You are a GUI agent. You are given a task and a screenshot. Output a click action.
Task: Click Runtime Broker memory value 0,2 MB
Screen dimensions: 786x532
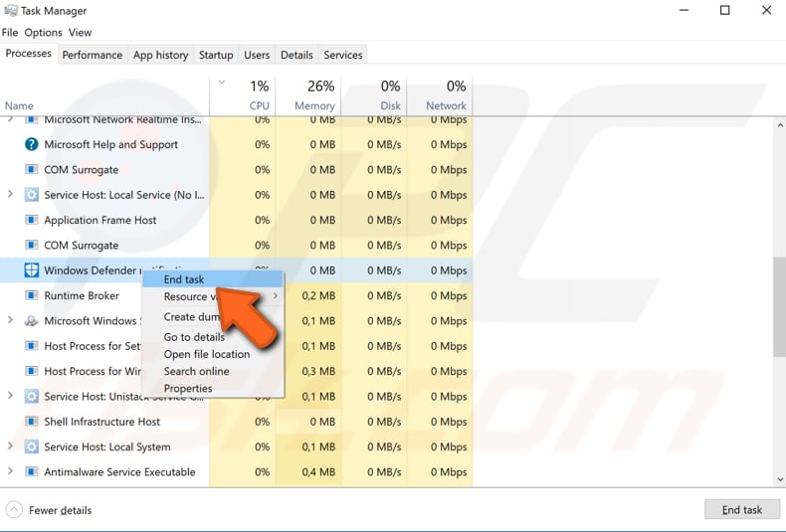point(318,295)
